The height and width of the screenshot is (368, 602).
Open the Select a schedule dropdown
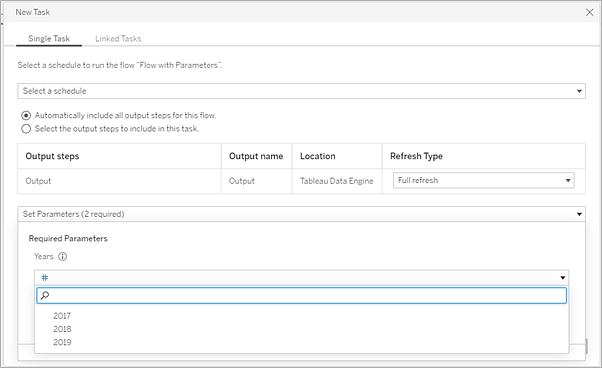[301, 91]
